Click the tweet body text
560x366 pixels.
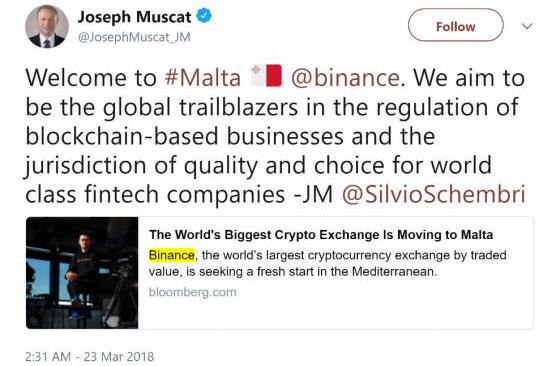[x=275, y=136]
